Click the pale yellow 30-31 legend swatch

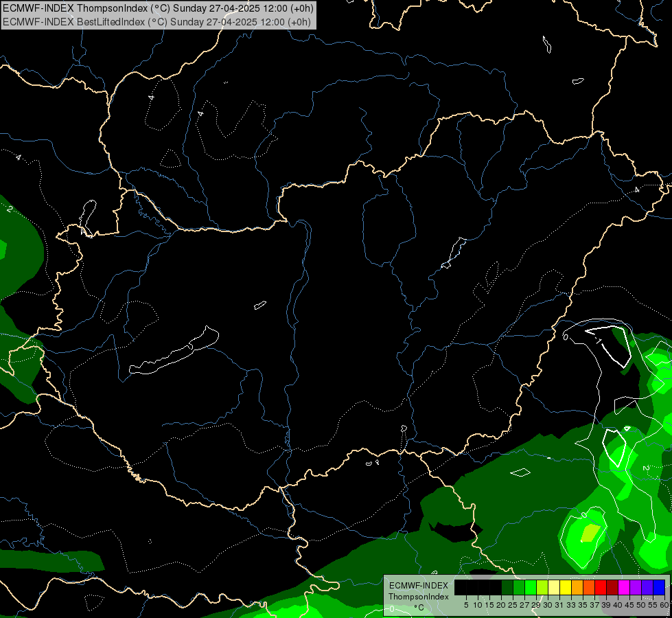tap(554, 587)
